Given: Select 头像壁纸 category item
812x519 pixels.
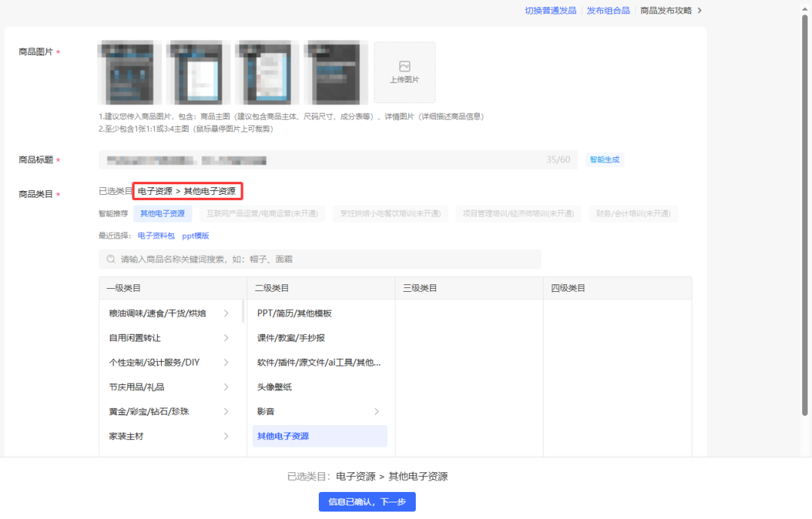Looking at the screenshot, I should pos(274,387).
